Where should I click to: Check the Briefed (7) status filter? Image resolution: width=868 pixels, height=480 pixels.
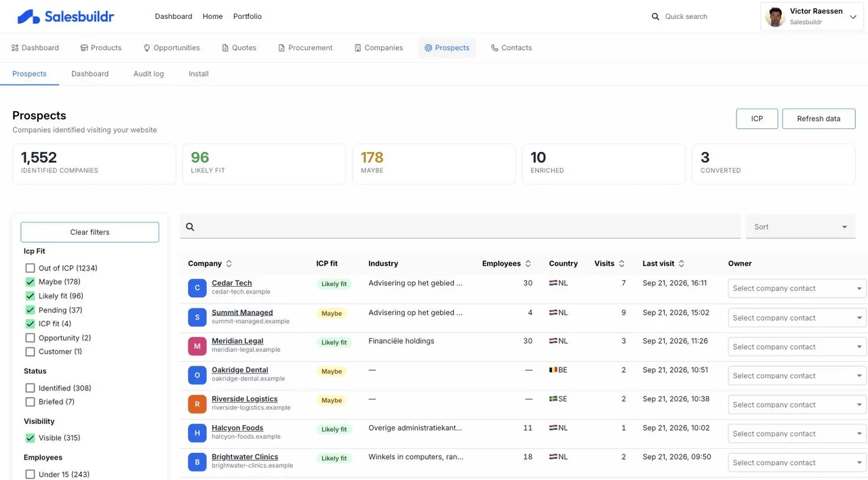point(30,402)
